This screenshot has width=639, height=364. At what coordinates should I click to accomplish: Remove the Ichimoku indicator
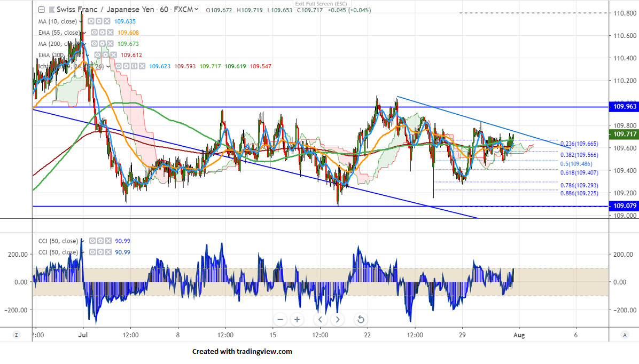142,66
